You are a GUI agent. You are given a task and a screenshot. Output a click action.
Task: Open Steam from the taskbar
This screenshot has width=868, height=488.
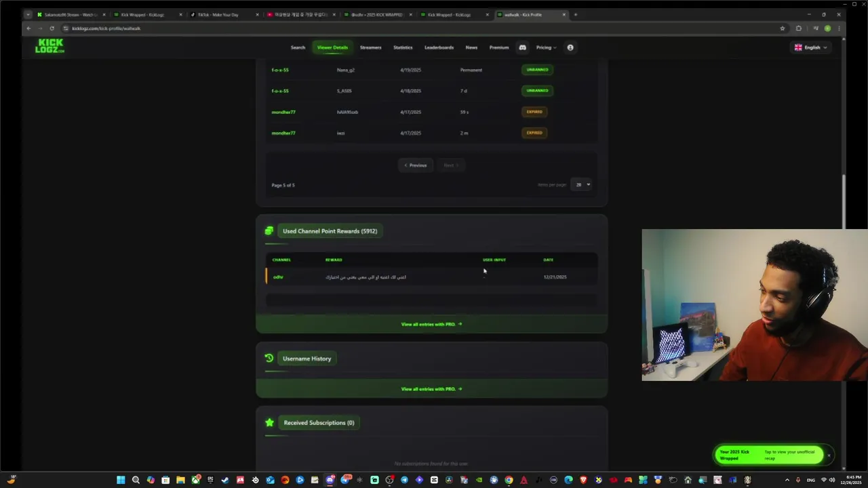225,480
